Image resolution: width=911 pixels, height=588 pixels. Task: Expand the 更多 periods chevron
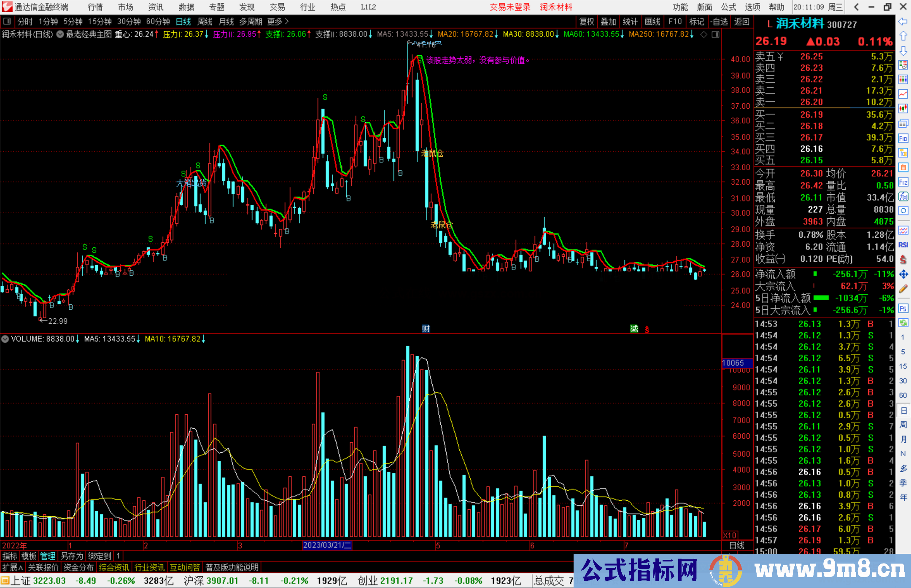[287, 21]
